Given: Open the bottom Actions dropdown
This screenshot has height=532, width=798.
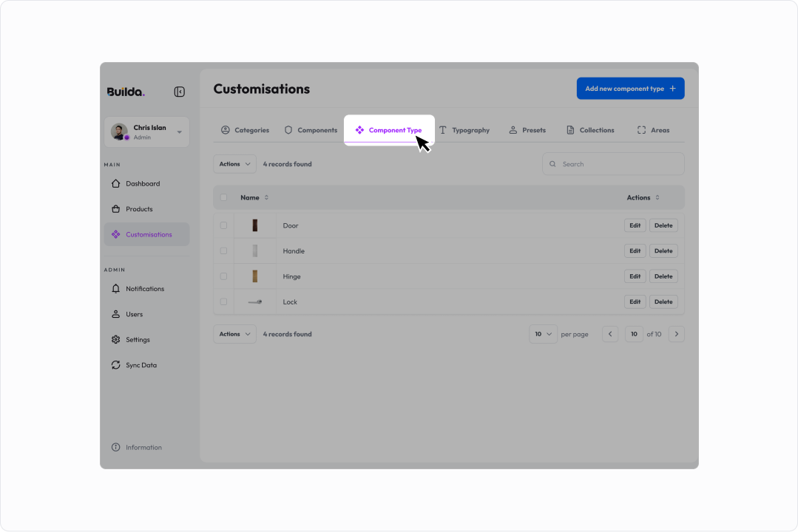Looking at the screenshot, I should click(234, 334).
